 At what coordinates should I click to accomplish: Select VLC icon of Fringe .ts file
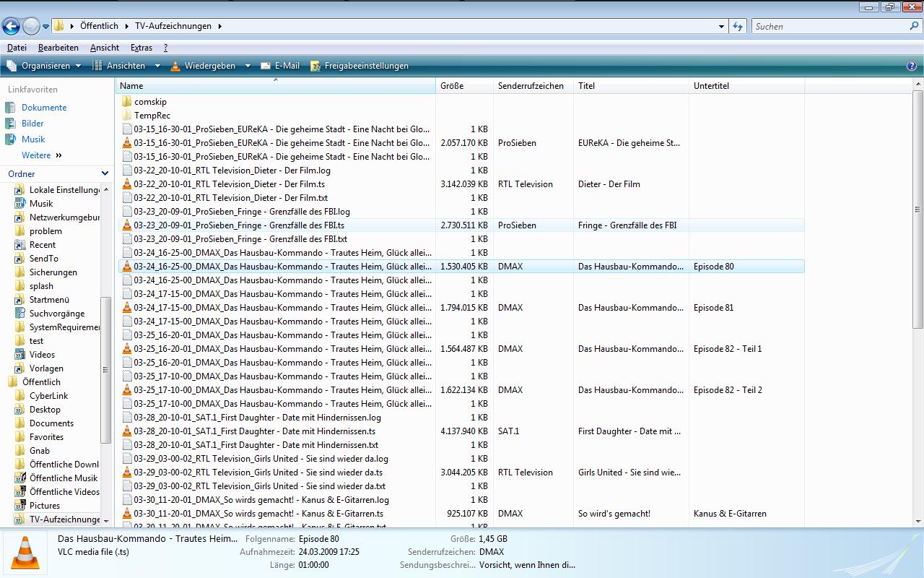coord(127,225)
